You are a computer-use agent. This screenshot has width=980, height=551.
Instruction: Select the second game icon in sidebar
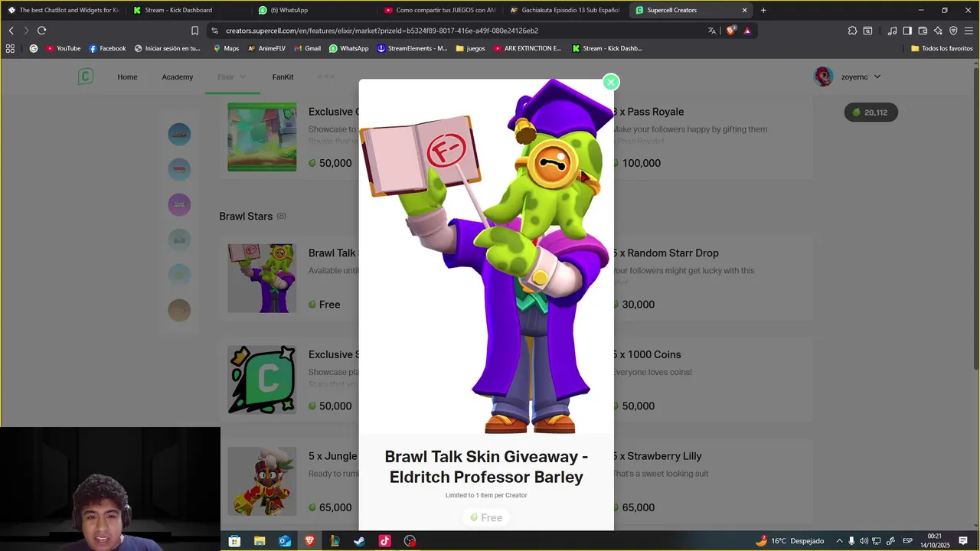coord(179,169)
